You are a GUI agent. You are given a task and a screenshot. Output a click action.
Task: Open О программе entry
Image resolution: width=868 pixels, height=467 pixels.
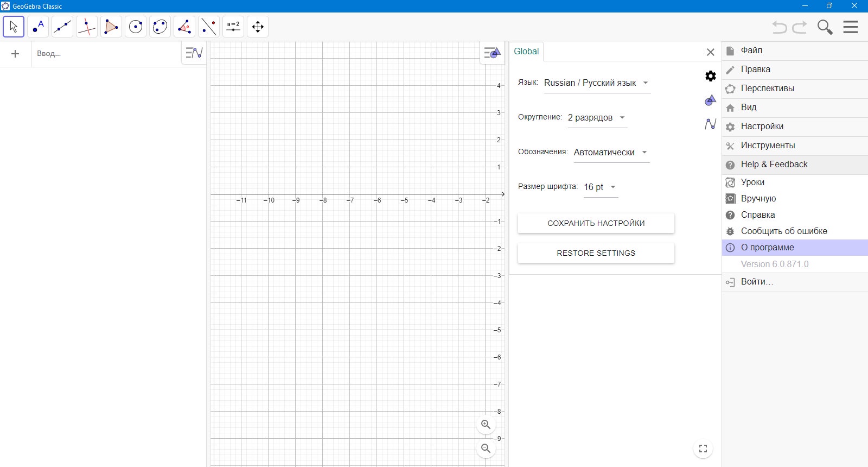click(795, 248)
